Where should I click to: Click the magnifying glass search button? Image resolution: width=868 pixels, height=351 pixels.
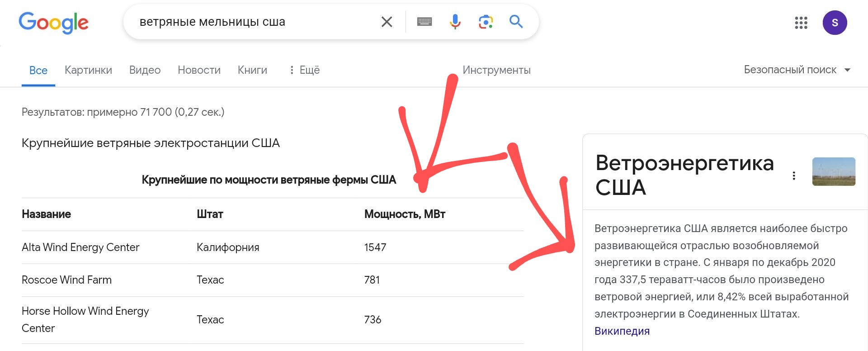click(x=516, y=22)
